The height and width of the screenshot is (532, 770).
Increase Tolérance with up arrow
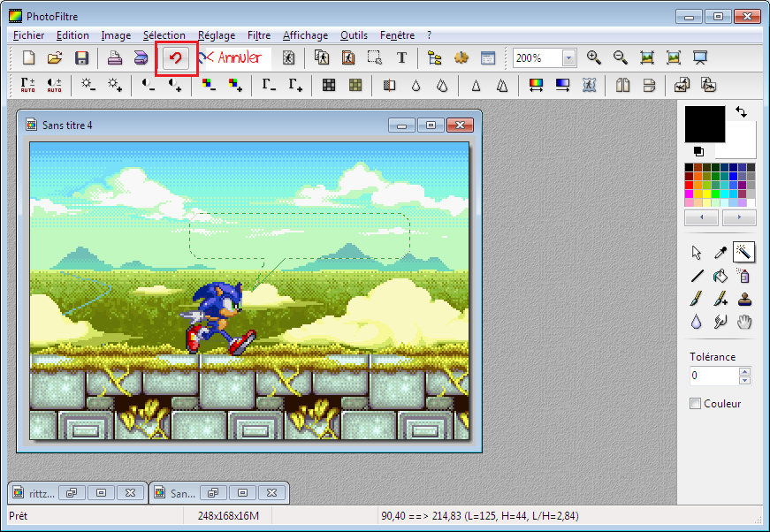point(744,371)
